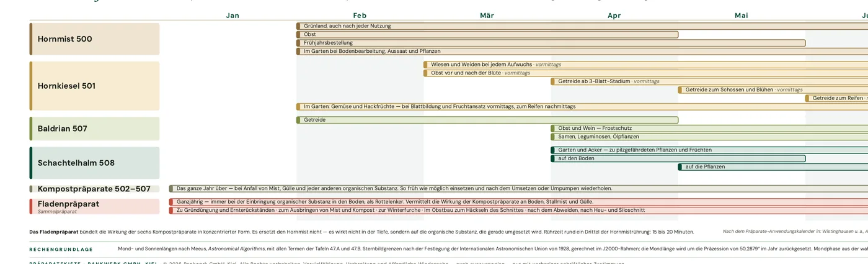Image resolution: width=868 pixels, height=264 pixels.
Task: Click the Das Fladenpräparat bündelt paragraph
Action: (361, 232)
